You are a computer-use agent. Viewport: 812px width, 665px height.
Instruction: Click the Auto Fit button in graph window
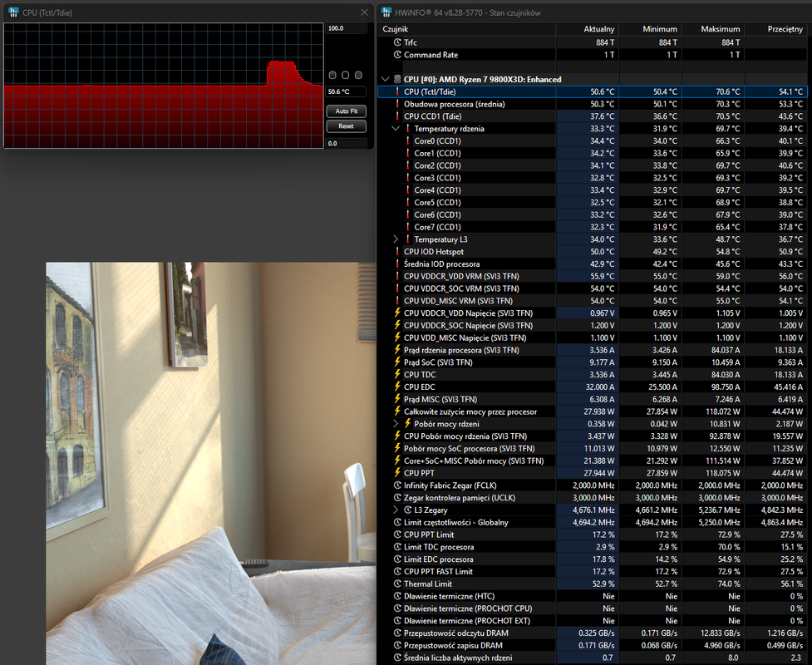[347, 111]
